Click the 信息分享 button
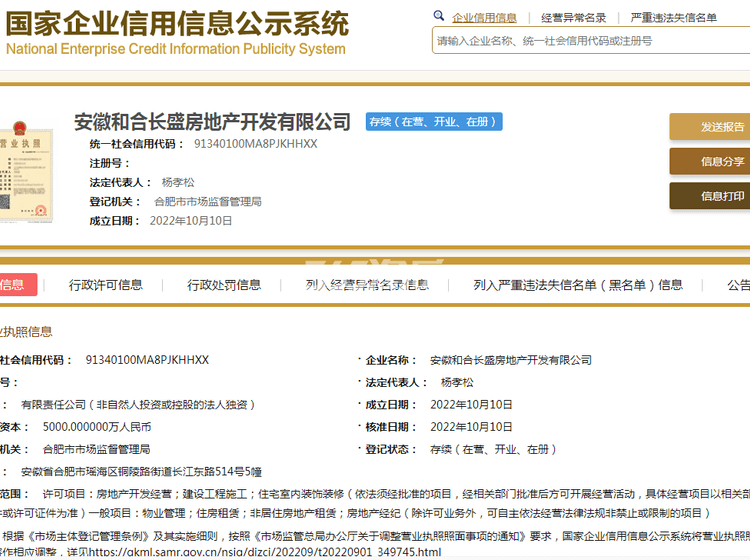750x560 pixels. (712, 162)
